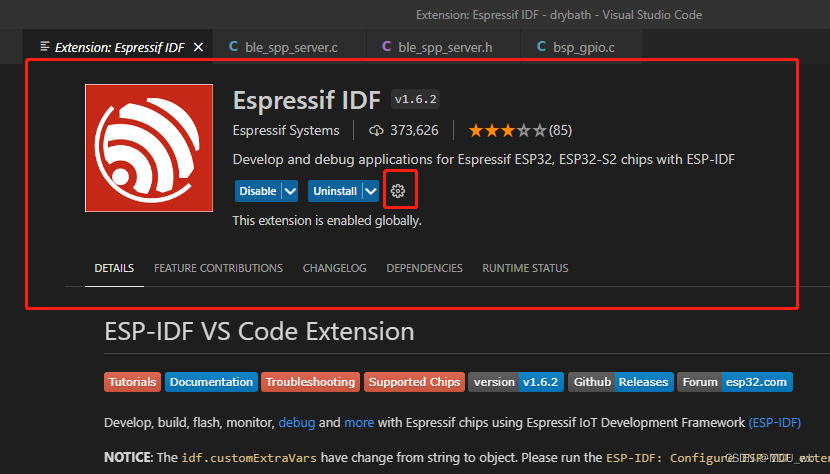Click the v1.6.2 version label beside the title
830x474 pixels.
pyautogui.click(x=416, y=99)
